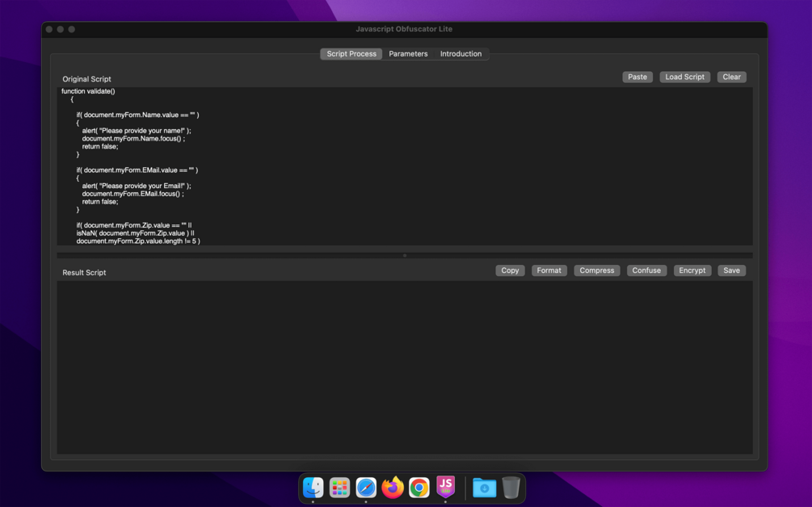This screenshot has height=507, width=812.
Task: Click the Confuse button
Action: click(646, 270)
